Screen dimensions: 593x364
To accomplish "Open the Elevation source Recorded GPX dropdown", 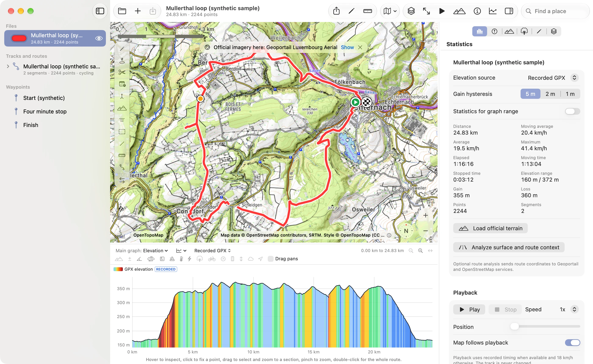I will click(553, 78).
